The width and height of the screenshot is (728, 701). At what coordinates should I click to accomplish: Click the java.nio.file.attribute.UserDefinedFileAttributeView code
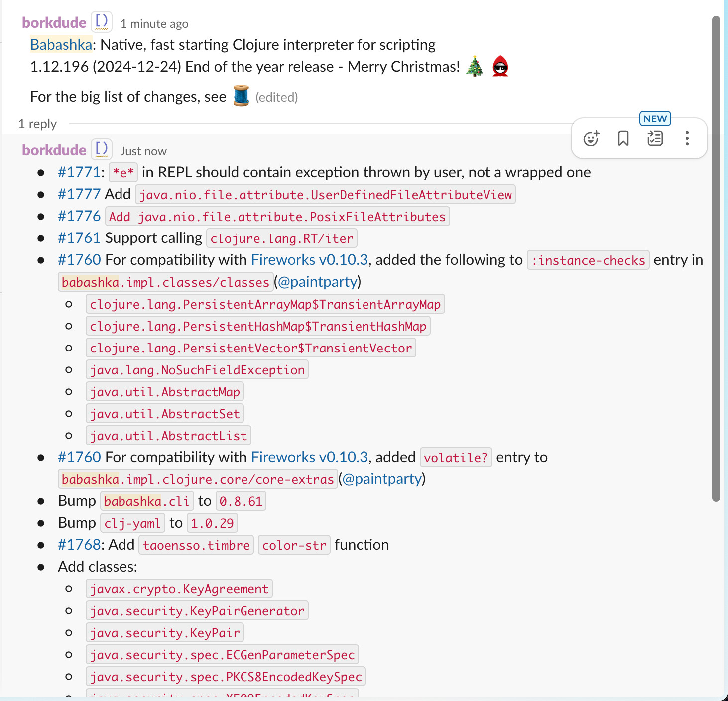tap(326, 195)
